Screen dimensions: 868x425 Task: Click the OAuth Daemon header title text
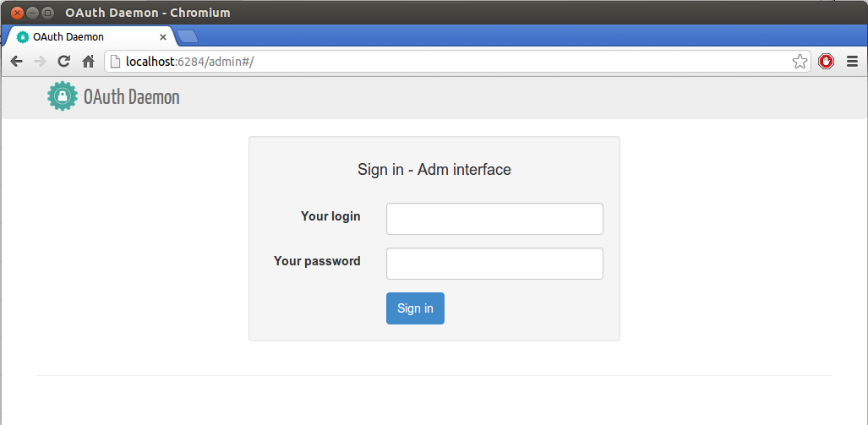pos(132,97)
